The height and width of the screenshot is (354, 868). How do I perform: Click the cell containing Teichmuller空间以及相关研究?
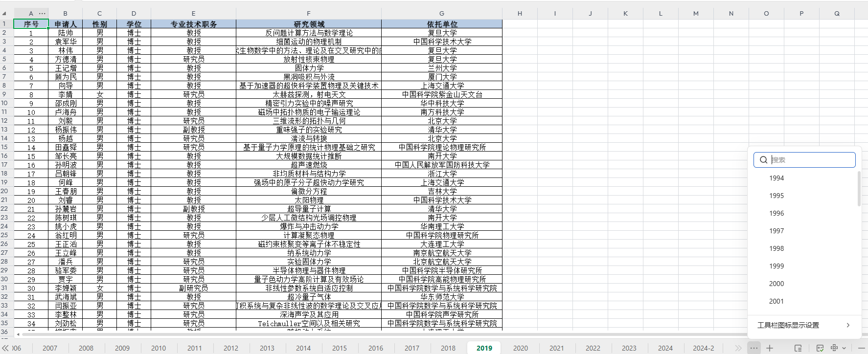pos(309,323)
